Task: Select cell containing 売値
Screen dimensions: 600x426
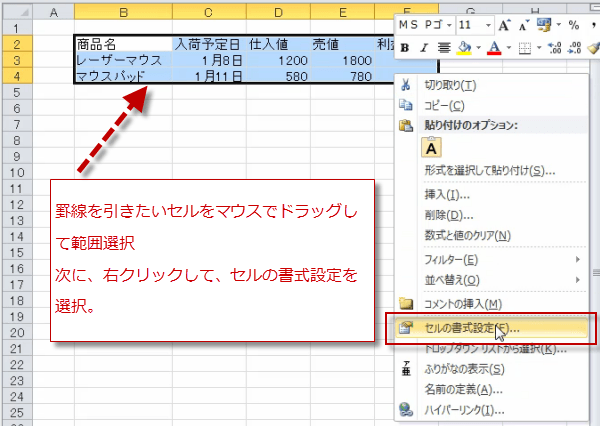Action: (x=342, y=44)
